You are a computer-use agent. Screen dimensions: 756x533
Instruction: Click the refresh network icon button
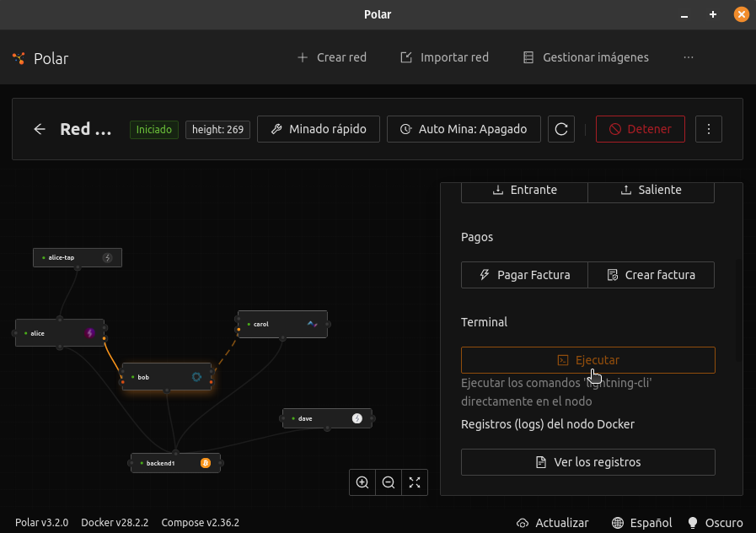(x=561, y=129)
